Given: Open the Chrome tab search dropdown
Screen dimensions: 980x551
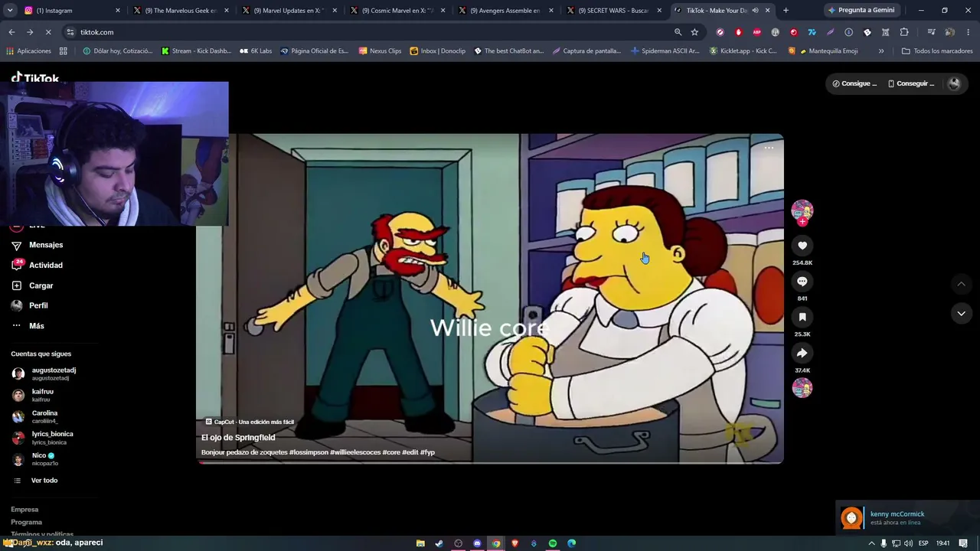Looking at the screenshot, I should [x=10, y=11].
